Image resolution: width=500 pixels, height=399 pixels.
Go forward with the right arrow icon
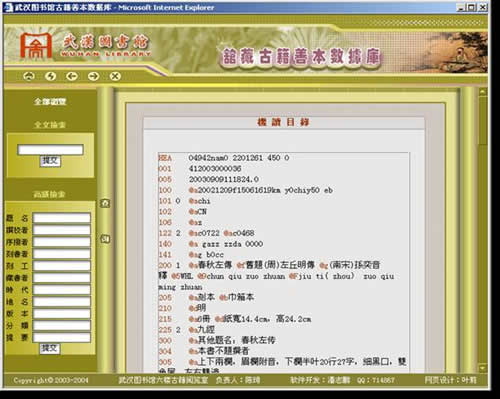click(93, 76)
